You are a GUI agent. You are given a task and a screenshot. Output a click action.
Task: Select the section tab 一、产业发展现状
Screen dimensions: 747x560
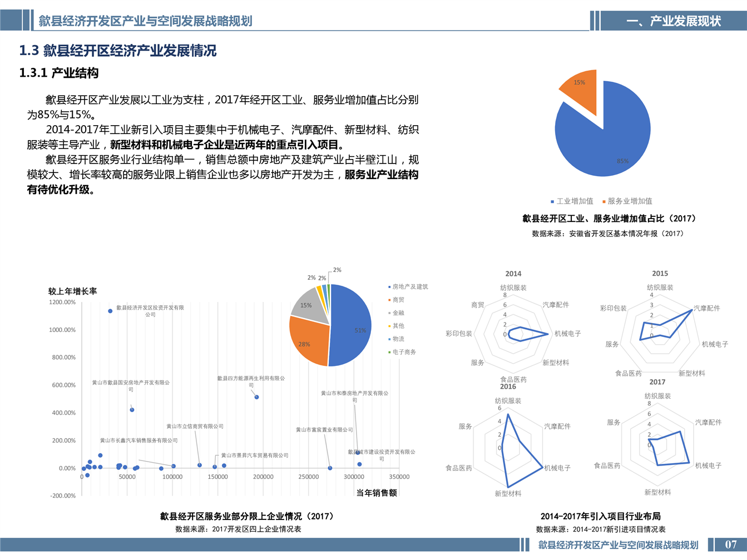674,21
